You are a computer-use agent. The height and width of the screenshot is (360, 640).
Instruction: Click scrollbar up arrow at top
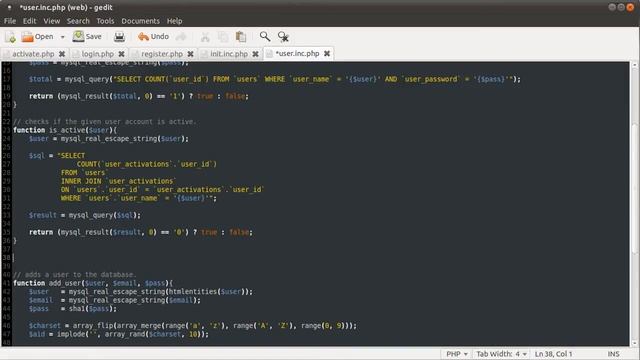click(635, 64)
